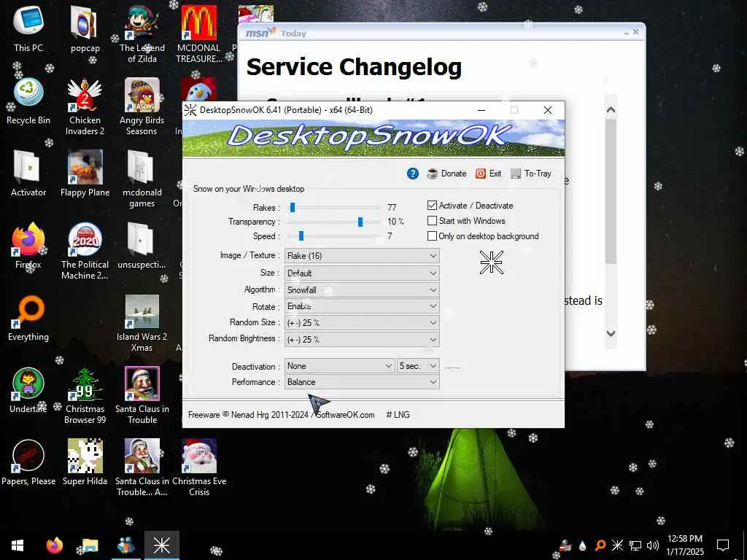Click the Donate coffee cup button

[447, 174]
